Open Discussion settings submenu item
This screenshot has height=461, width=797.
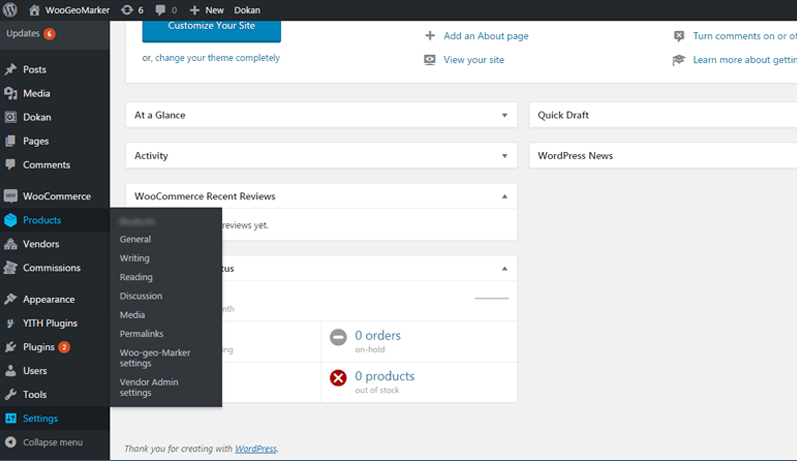pyautogui.click(x=141, y=296)
